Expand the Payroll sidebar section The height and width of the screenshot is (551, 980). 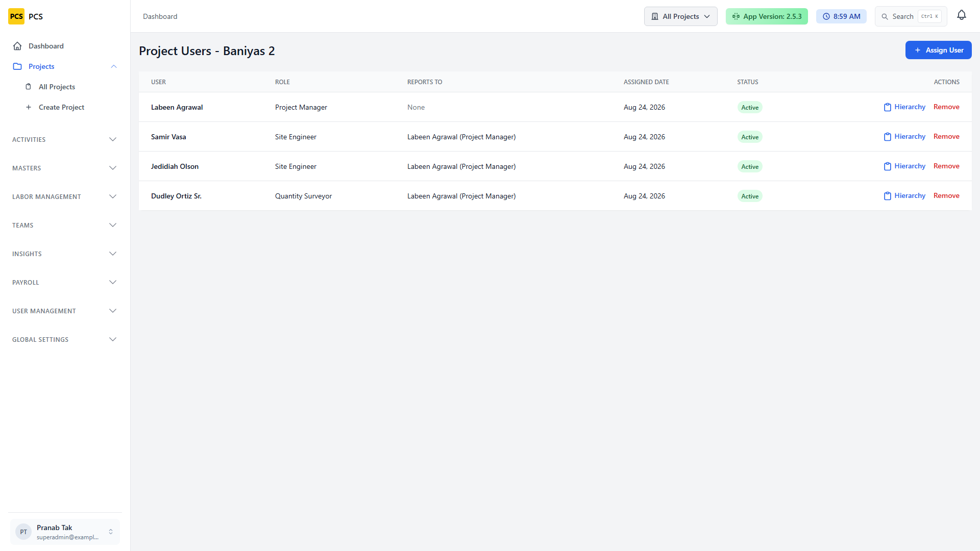click(x=65, y=282)
